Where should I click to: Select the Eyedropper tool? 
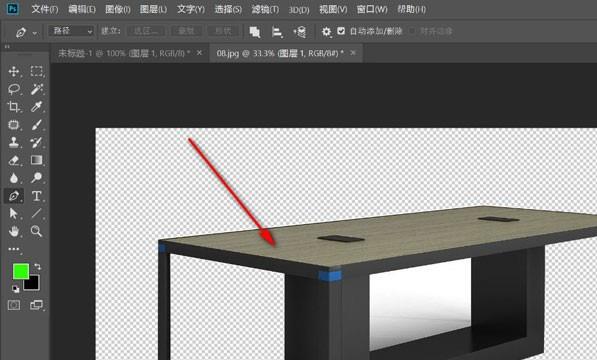pos(37,107)
